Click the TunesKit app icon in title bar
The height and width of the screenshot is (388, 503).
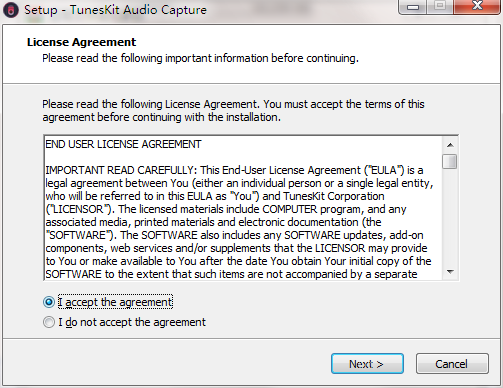[11, 10]
